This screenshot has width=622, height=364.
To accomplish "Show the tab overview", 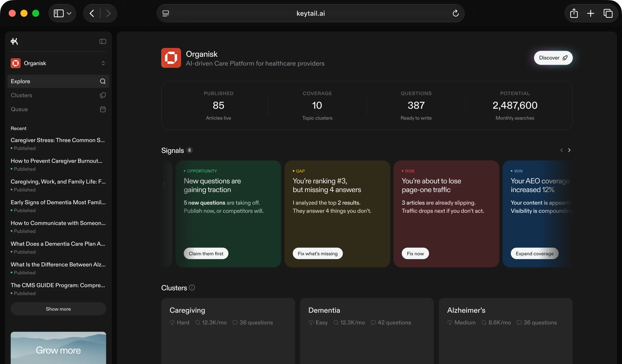I will coord(608,13).
